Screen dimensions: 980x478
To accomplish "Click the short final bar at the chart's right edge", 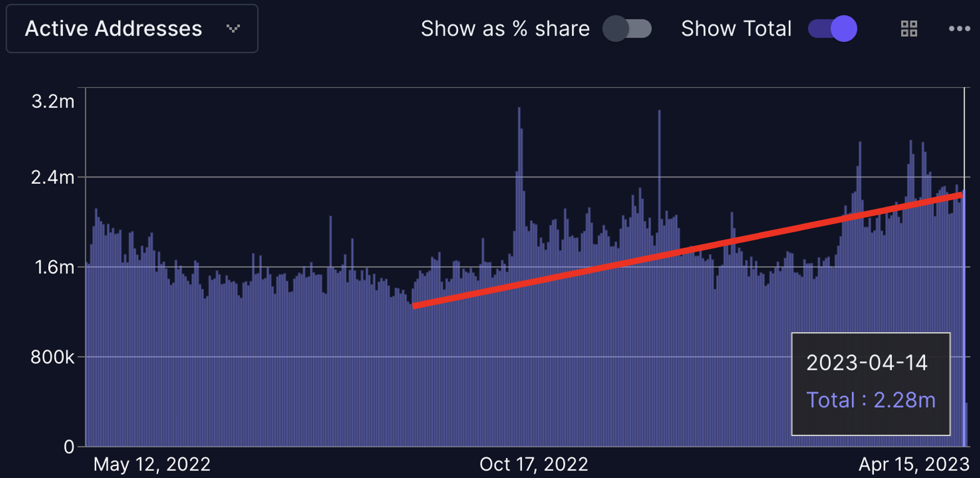I will [967, 425].
